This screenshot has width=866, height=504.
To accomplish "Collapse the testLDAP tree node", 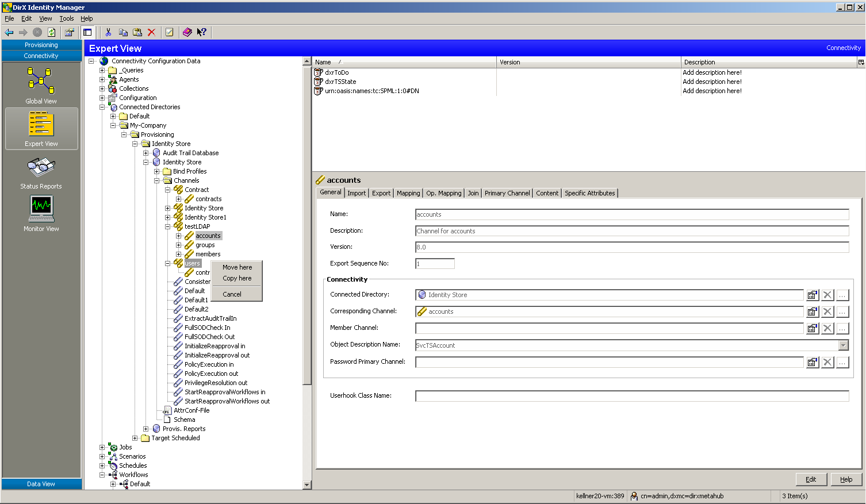I will tap(168, 226).
